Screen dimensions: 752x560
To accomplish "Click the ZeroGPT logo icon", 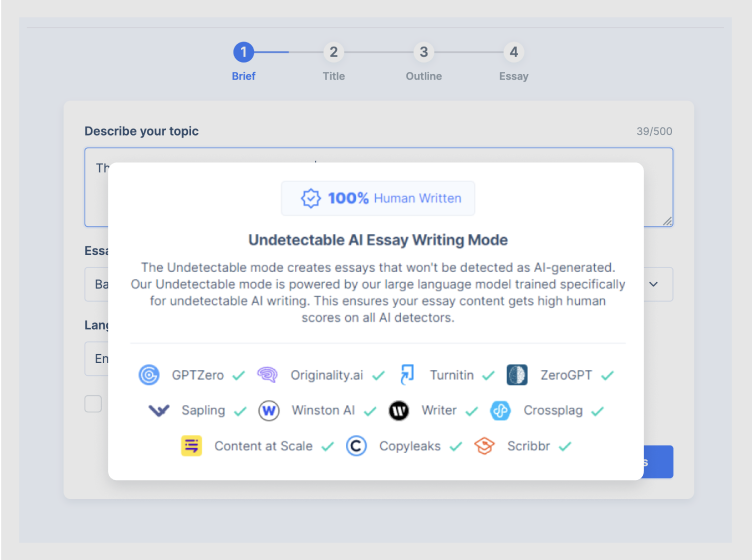I will point(517,375).
